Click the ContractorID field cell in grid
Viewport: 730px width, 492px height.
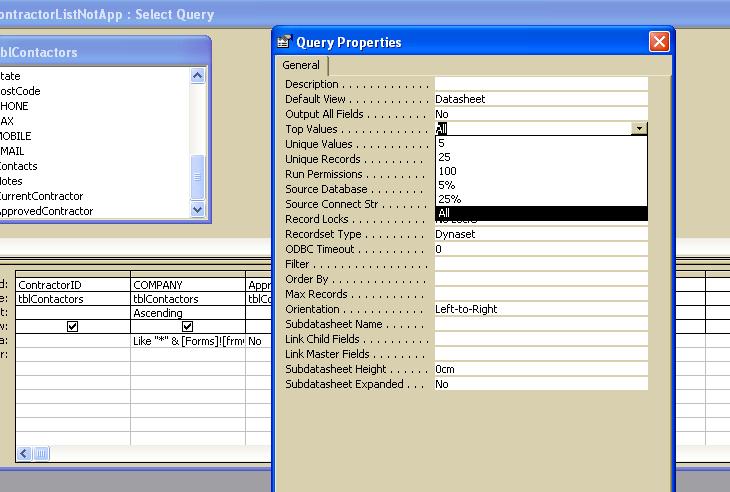click(73, 285)
